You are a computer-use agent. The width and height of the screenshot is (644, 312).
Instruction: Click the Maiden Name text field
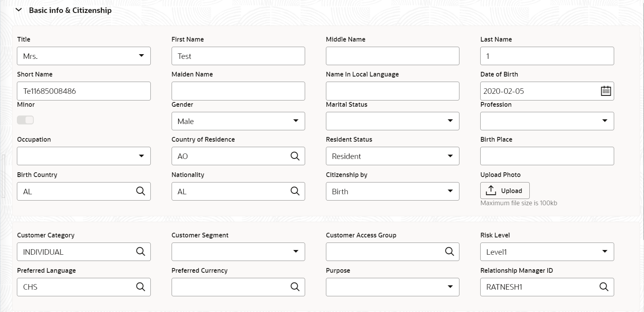tap(238, 91)
